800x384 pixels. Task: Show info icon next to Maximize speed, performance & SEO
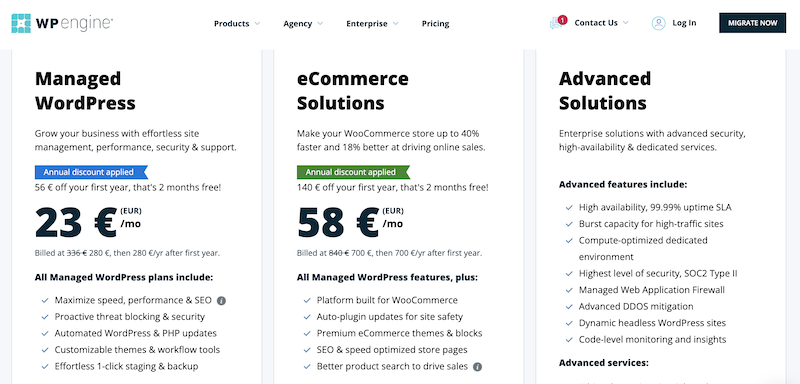221,300
